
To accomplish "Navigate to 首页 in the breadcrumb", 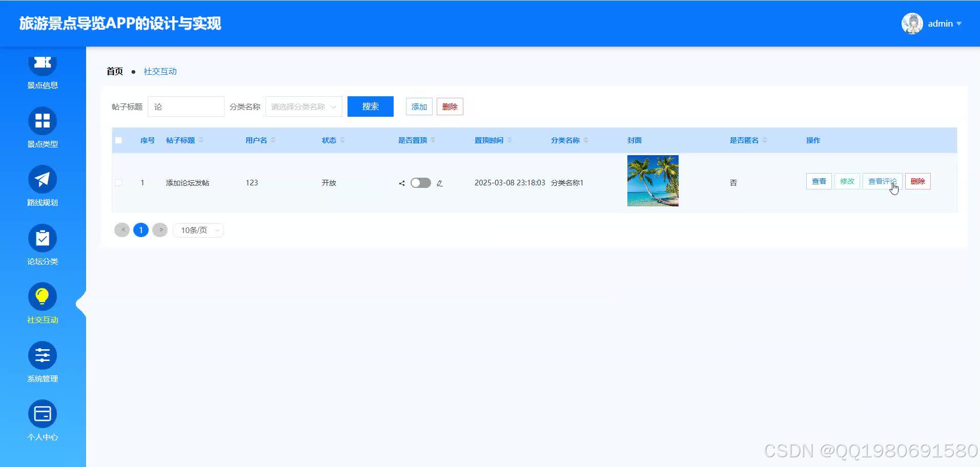I will click(x=114, y=71).
